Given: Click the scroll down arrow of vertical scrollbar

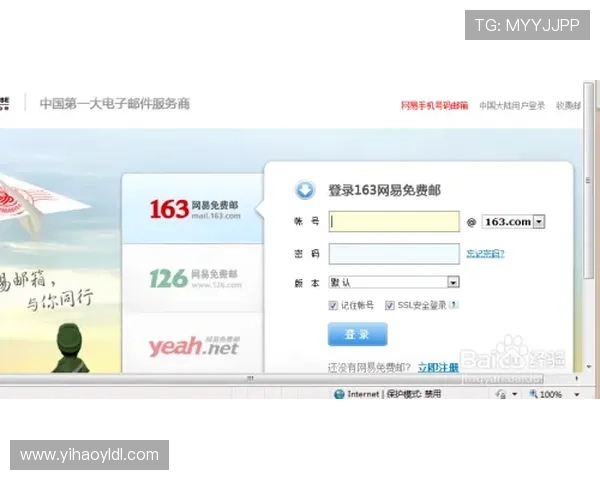Looking at the screenshot, I should click(589, 367).
